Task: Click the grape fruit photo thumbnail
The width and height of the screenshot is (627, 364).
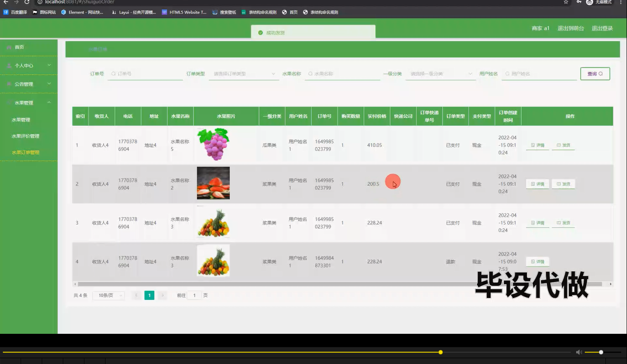Action: point(213,144)
